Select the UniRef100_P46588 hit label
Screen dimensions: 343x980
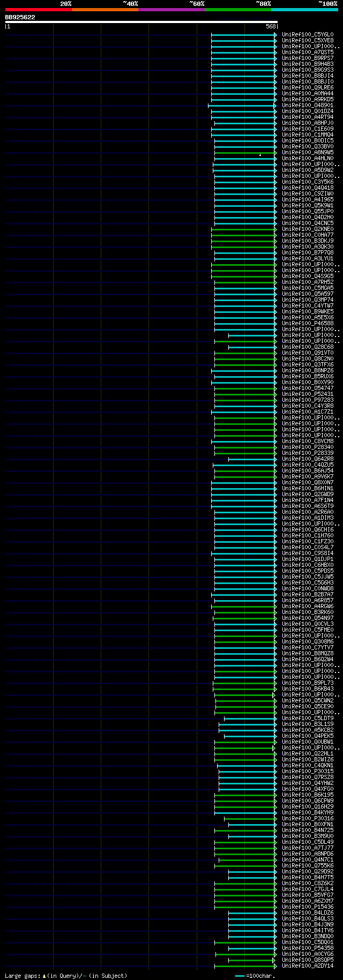308,323
